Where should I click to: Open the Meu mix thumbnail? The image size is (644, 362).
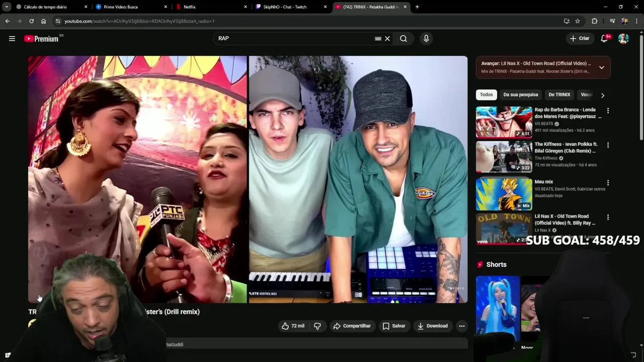[x=504, y=194]
